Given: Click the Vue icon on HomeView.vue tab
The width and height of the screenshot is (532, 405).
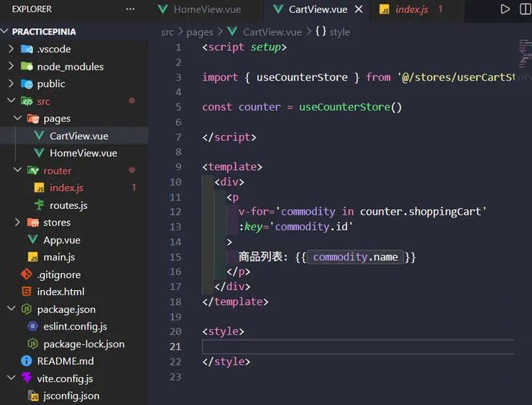Looking at the screenshot, I should coord(163,9).
